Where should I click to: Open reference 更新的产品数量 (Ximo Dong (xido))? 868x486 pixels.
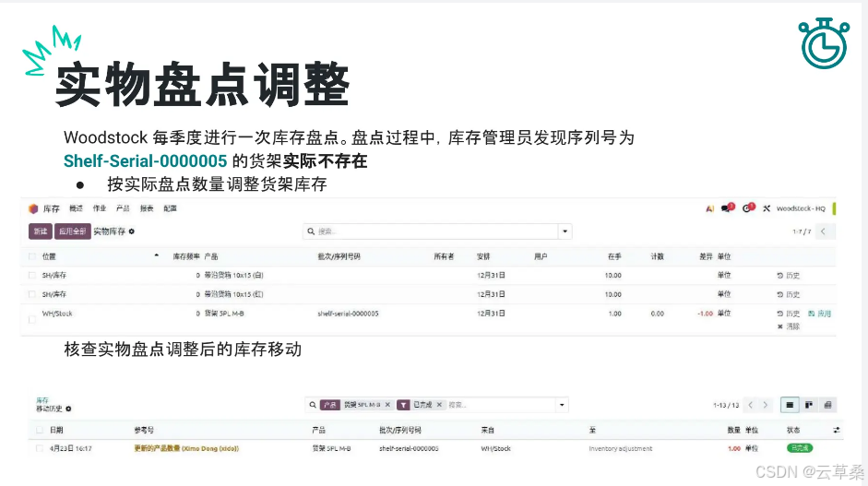[186, 448]
